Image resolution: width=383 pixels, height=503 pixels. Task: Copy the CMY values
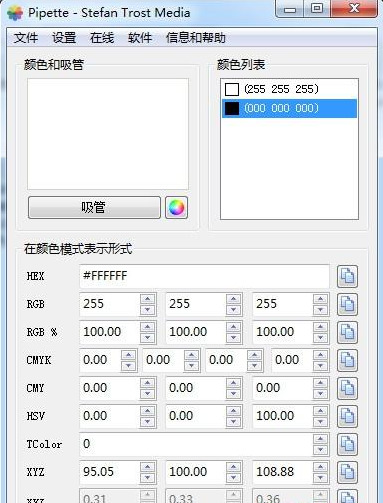pos(347,388)
